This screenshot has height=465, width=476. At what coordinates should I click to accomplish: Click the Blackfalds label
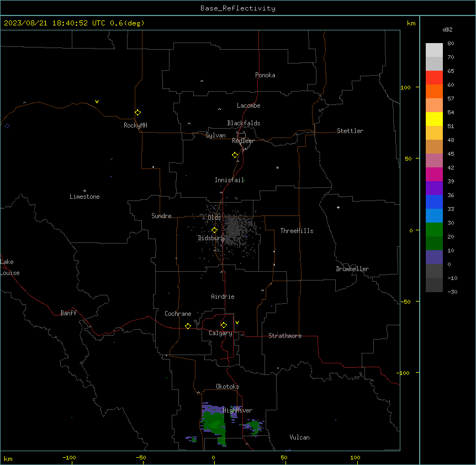point(244,123)
